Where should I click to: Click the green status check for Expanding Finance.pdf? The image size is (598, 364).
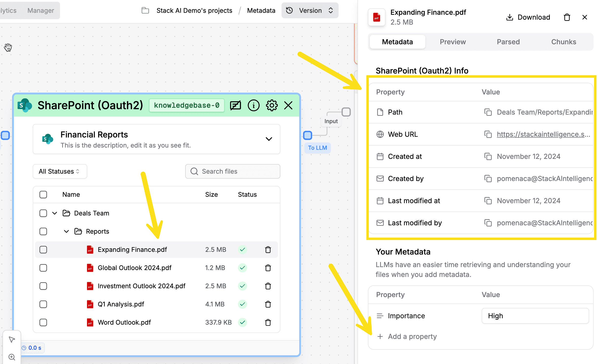coord(242,250)
